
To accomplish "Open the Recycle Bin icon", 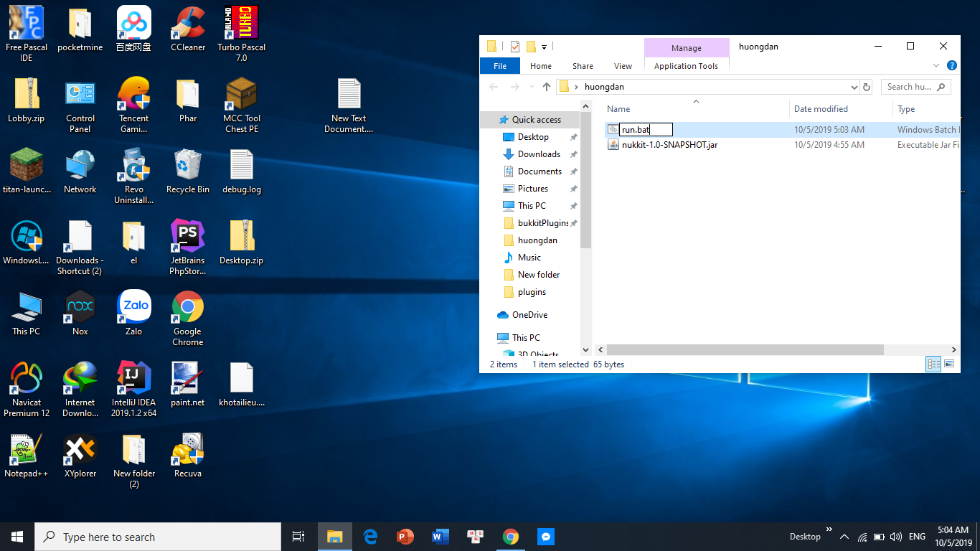I will [187, 166].
